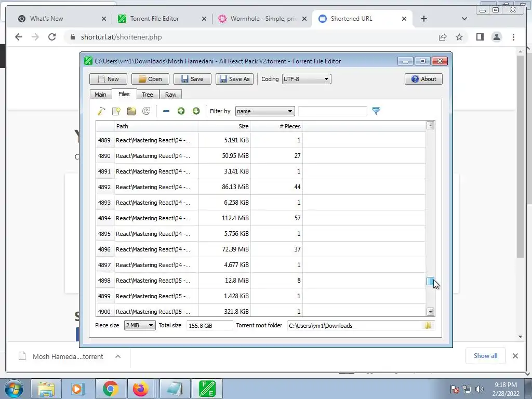Toggle the Chrome side panel icon
The width and height of the screenshot is (532, 399).
[480, 37]
